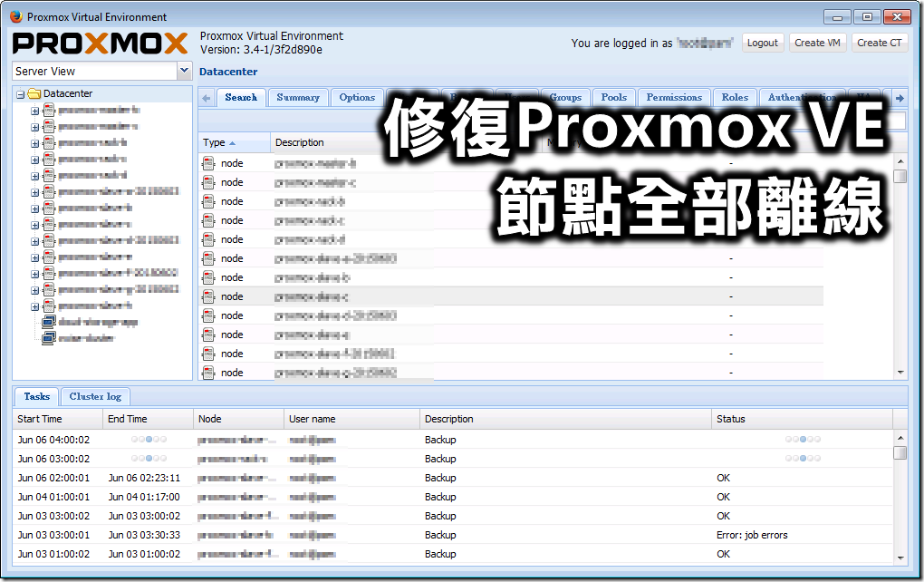Screen dimensions: 924x582
Task: Click the node icon in the first grid row
Action: tap(208, 163)
